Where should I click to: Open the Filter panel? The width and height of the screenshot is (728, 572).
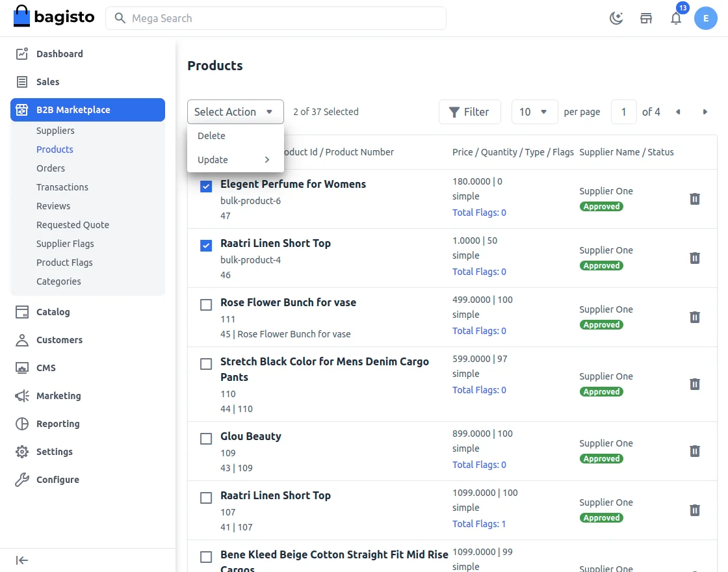click(x=469, y=112)
